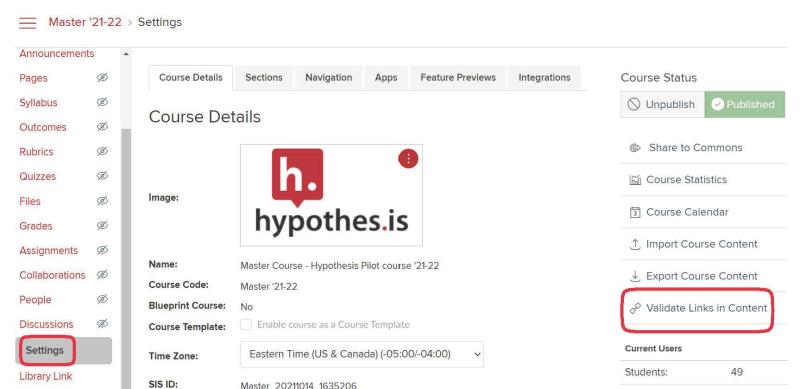Click Share to Commons
800x389 pixels.
pyautogui.click(x=695, y=148)
